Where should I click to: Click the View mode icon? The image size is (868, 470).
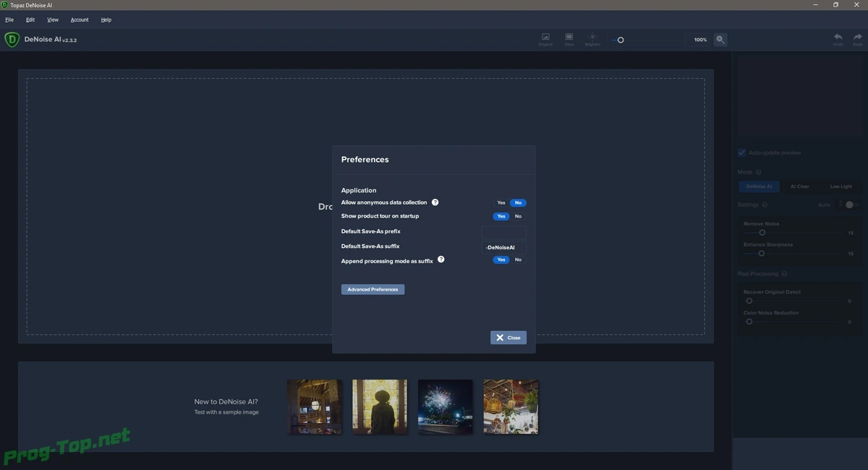569,37
